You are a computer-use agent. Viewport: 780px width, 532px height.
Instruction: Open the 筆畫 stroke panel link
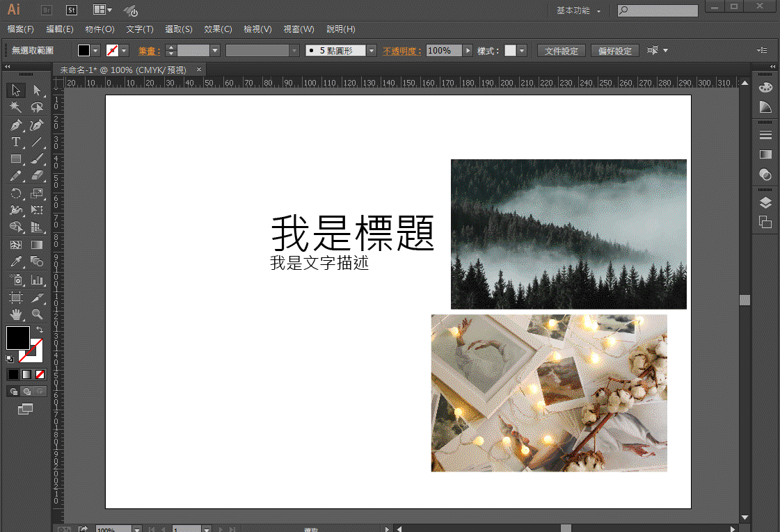click(x=149, y=51)
